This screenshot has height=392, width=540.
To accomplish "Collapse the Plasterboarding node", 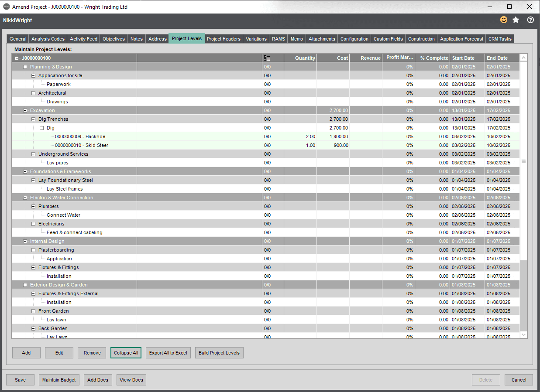I will (34, 250).
